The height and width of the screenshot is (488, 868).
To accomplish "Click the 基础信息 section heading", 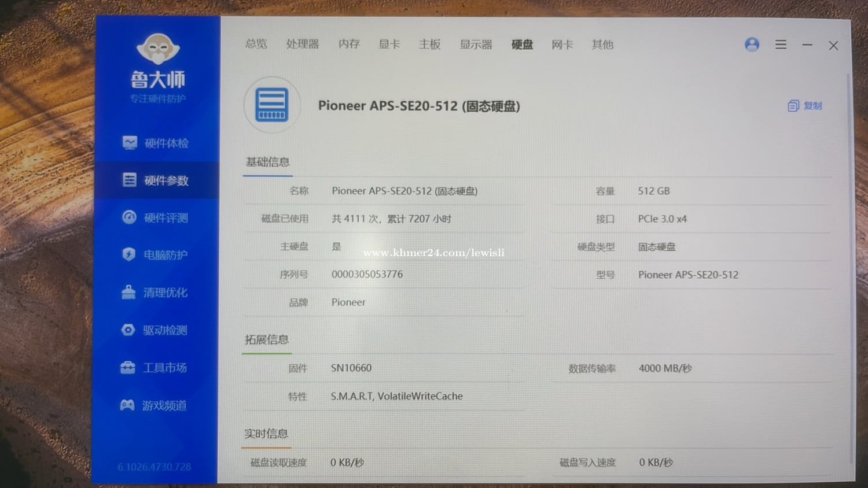I will point(267,162).
